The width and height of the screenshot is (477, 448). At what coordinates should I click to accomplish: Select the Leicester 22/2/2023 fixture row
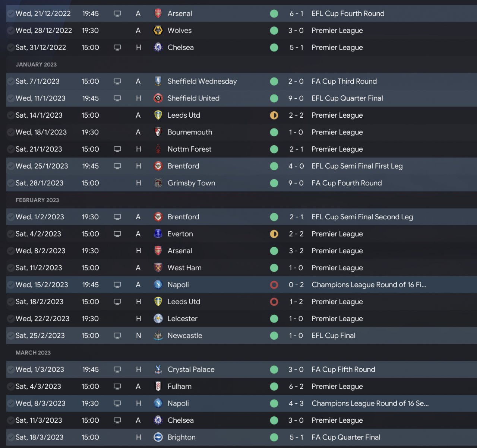point(241,319)
